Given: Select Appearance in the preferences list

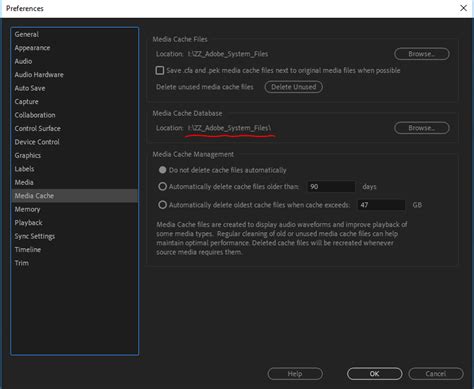Looking at the screenshot, I should coord(32,48).
